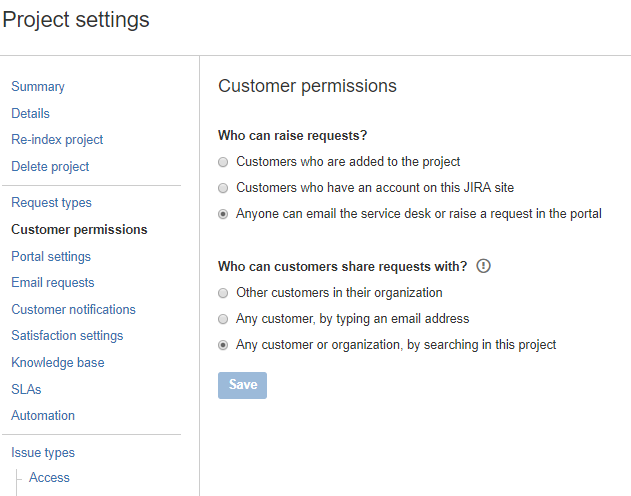Select Anyone can email the service desk
This screenshot has width=631, height=496.
tap(224, 214)
